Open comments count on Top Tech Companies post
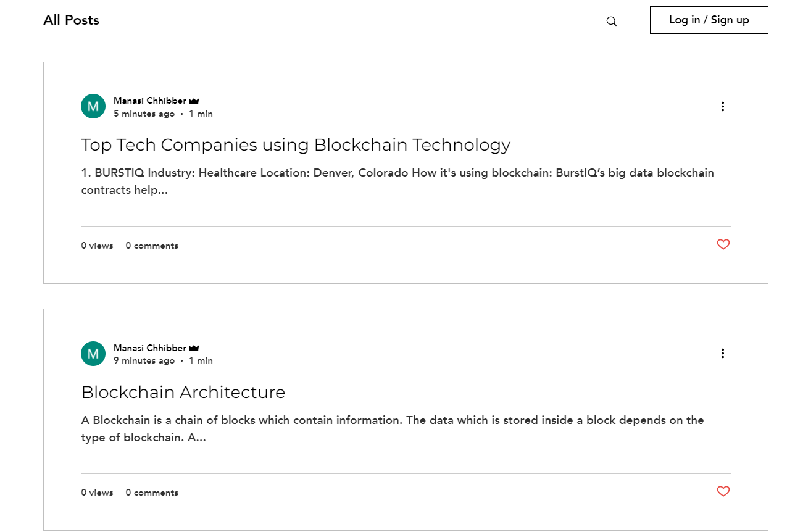The height and width of the screenshot is (532, 795). point(152,246)
